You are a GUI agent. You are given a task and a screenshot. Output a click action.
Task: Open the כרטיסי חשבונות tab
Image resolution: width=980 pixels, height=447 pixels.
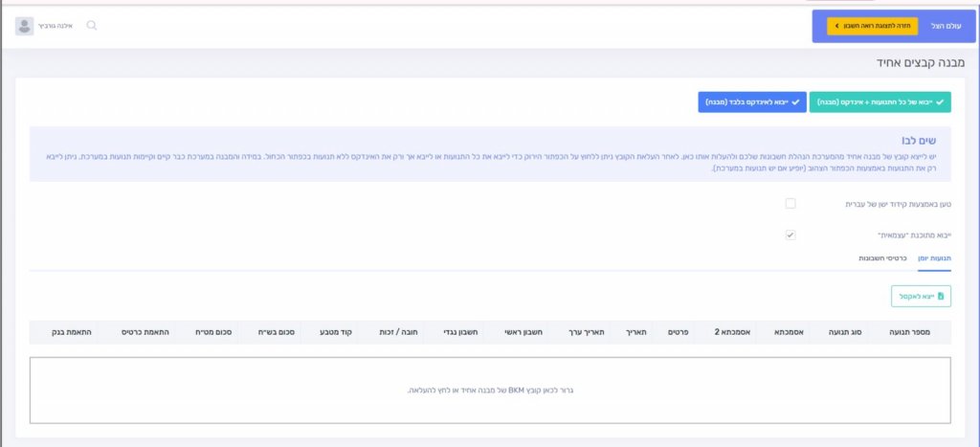point(878,258)
